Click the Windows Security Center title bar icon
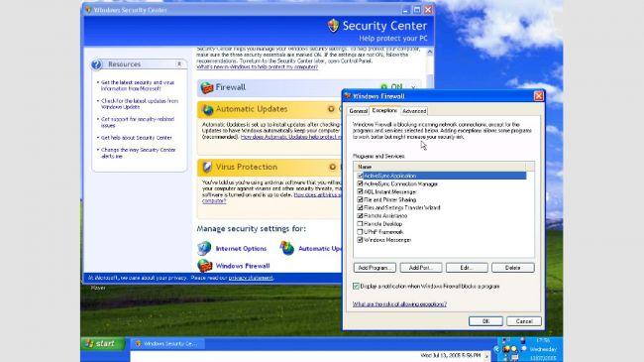 tap(87, 10)
